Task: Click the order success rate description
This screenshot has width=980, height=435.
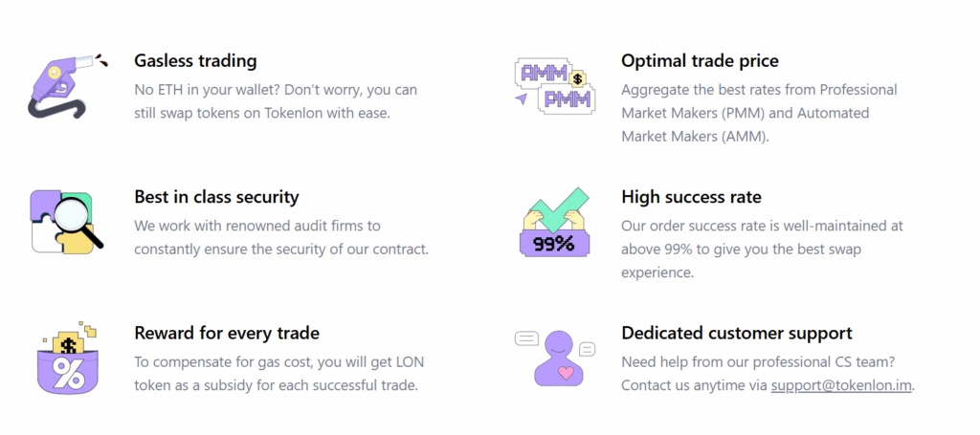Action: [x=762, y=249]
